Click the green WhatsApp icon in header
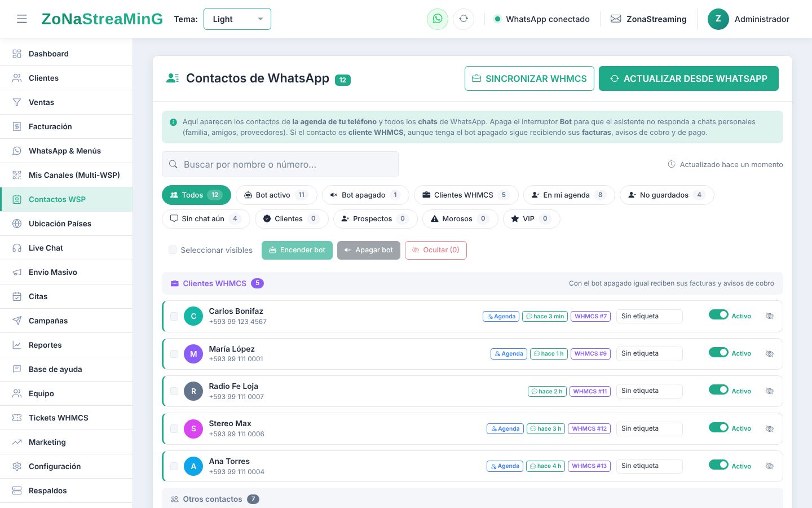Screen dimensions: 812x508 click(x=438, y=19)
